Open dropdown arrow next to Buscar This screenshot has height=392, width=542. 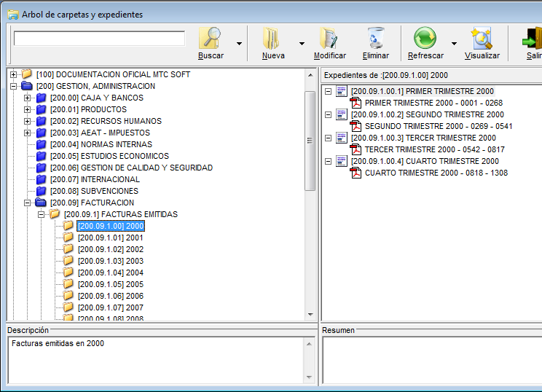[x=238, y=44]
